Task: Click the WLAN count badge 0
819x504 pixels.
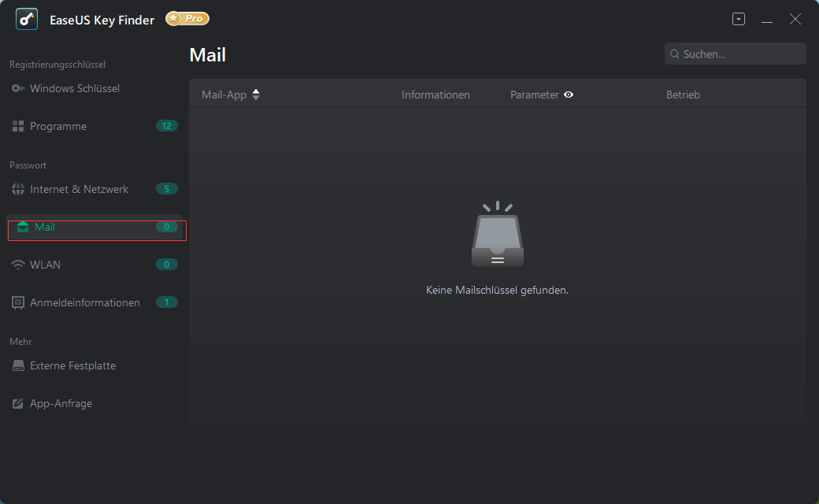Action: [x=167, y=265]
